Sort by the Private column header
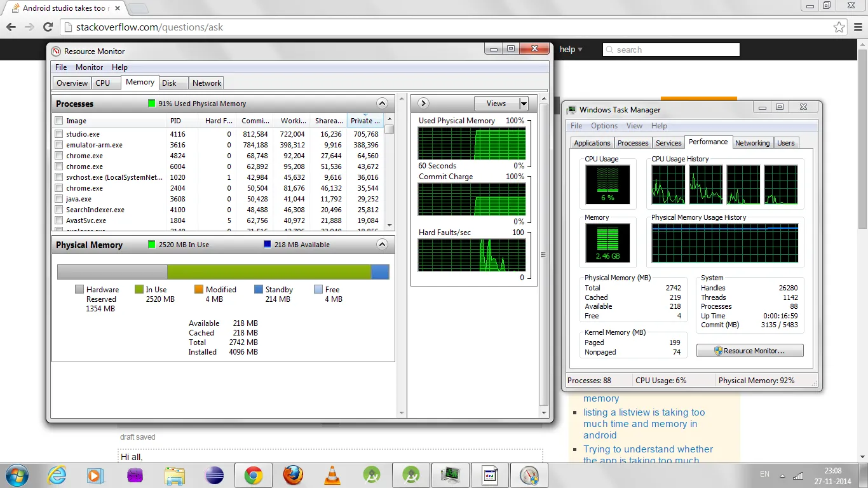The height and width of the screenshot is (488, 868). click(x=365, y=121)
